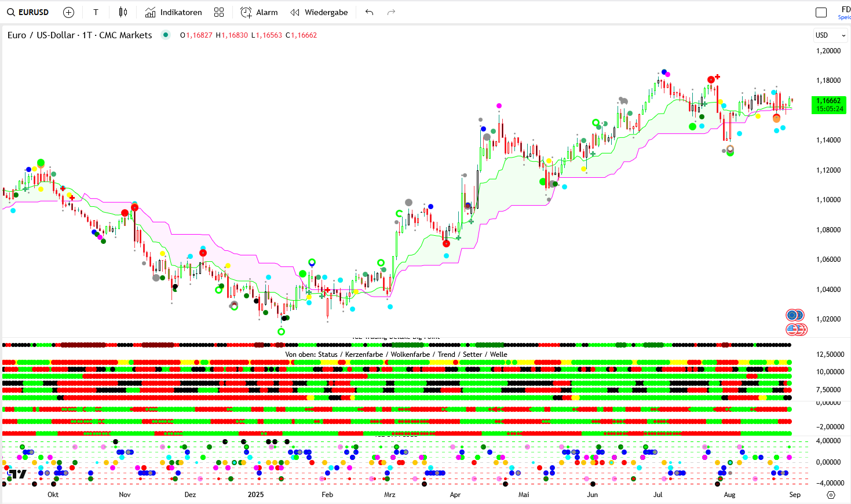Open chart settings hexagon gear icon
The image size is (851, 504).
[831, 495]
